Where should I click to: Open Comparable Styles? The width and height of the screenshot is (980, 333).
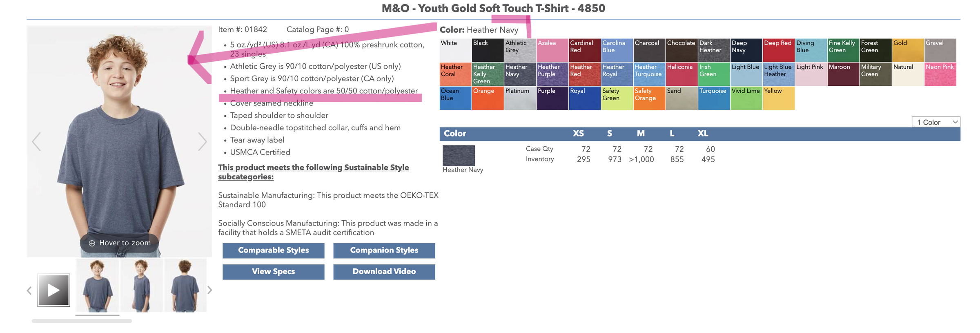pyautogui.click(x=273, y=250)
